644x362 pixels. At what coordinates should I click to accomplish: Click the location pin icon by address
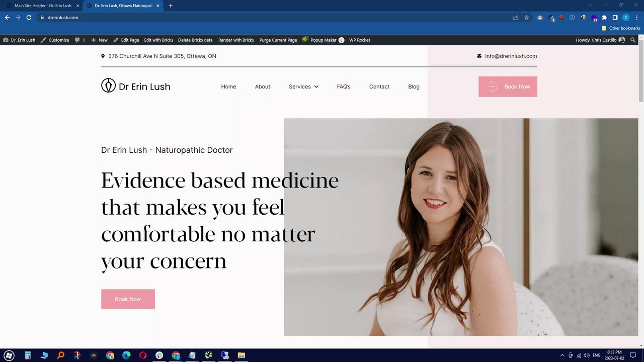click(103, 56)
